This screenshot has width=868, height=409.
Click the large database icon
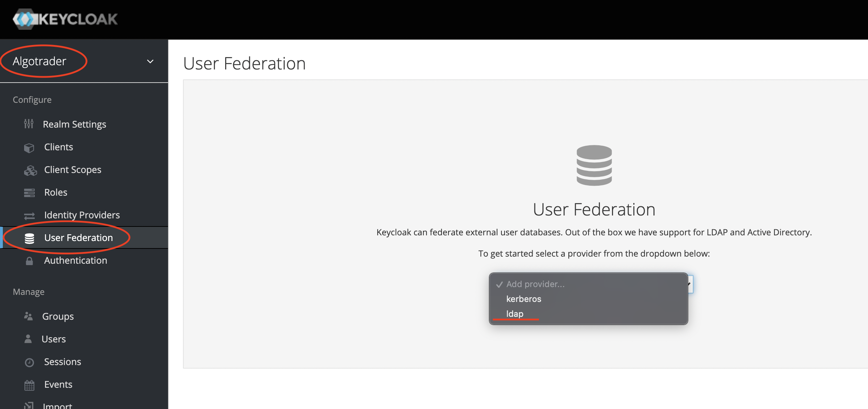click(x=594, y=165)
